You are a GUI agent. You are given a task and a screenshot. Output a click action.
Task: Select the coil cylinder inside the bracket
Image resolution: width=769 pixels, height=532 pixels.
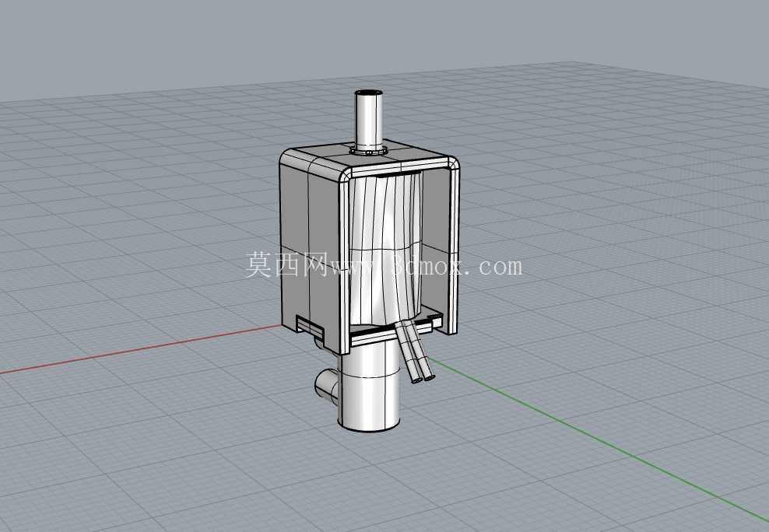coord(385,250)
